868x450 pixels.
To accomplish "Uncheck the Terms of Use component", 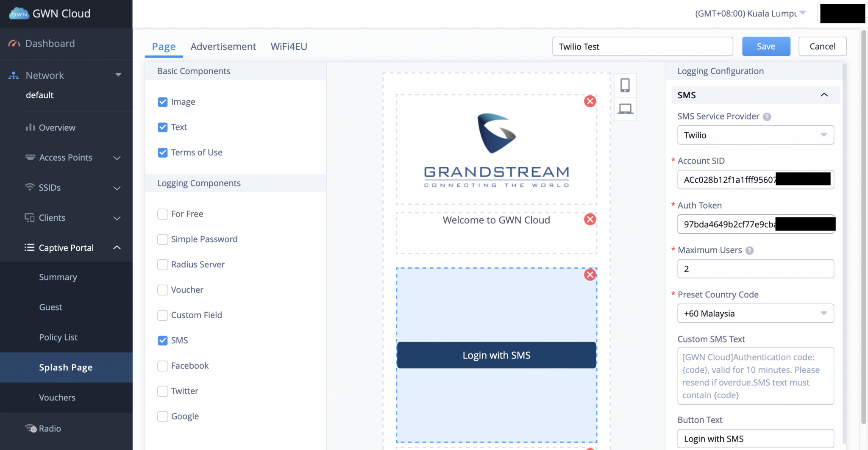I will [x=162, y=153].
